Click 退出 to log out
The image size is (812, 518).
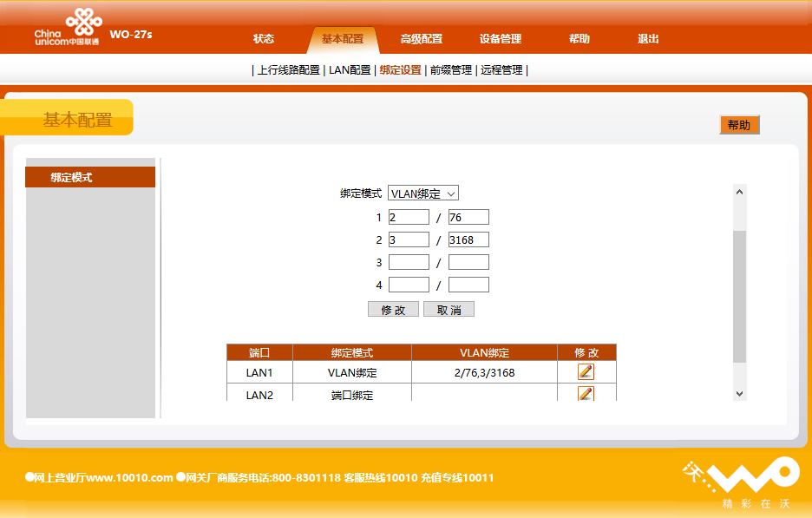click(648, 39)
